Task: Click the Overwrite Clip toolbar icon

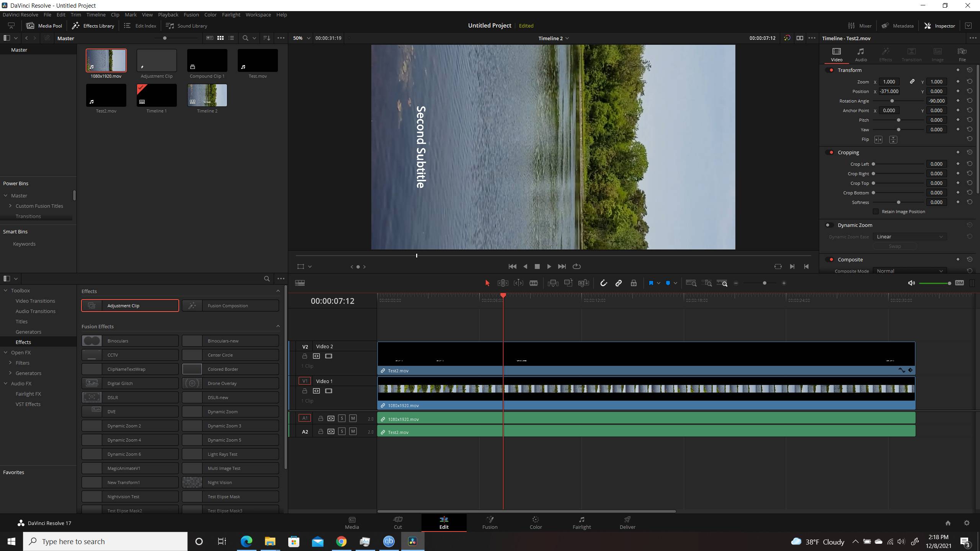Action: click(568, 283)
